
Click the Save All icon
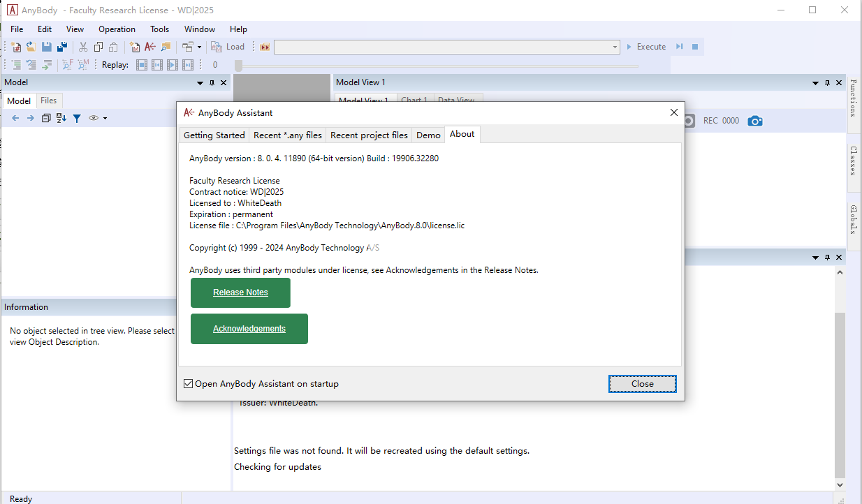[62, 47]
